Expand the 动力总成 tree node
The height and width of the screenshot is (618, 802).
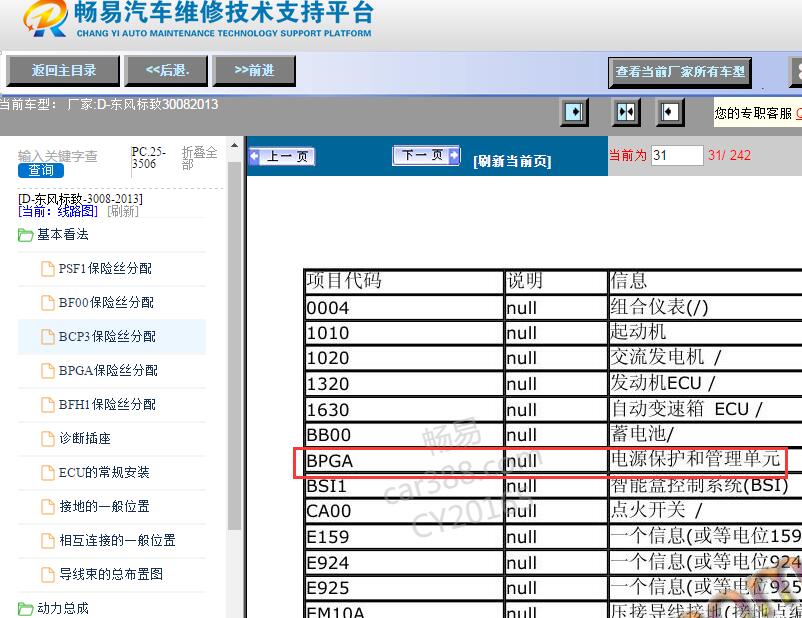click(62, 608)
